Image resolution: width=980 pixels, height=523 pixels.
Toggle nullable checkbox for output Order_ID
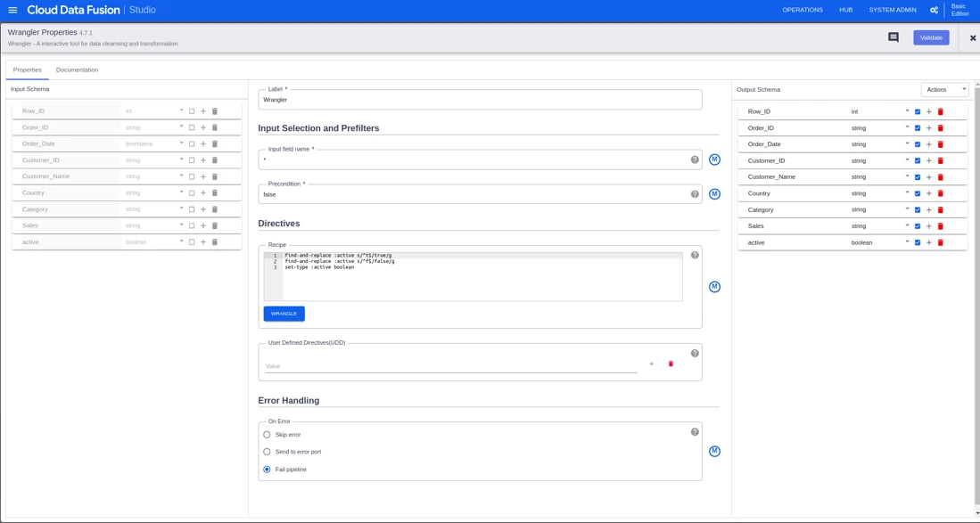point(918,128)
